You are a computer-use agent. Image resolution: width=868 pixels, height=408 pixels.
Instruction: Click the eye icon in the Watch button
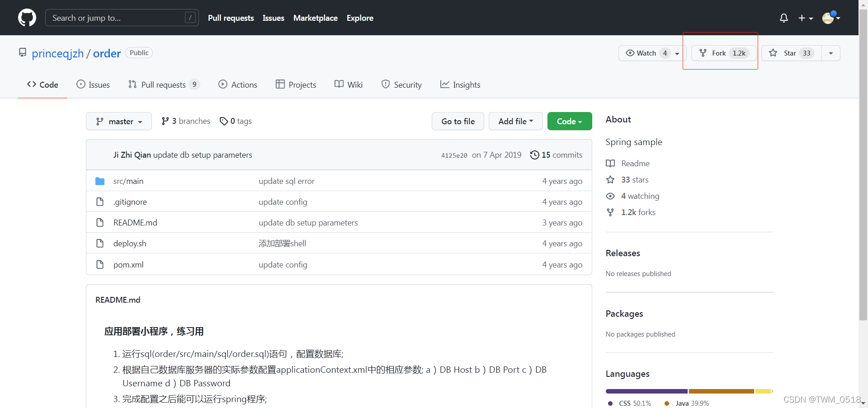point(630,53)
